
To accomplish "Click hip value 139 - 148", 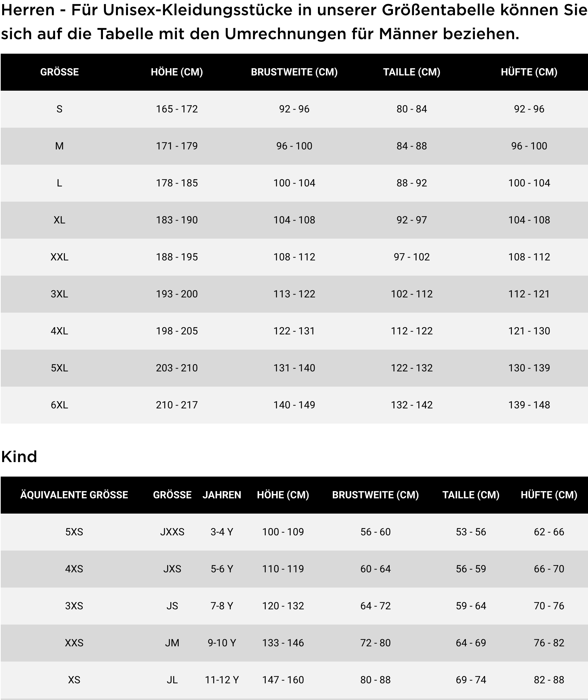I will click(529, 405).
